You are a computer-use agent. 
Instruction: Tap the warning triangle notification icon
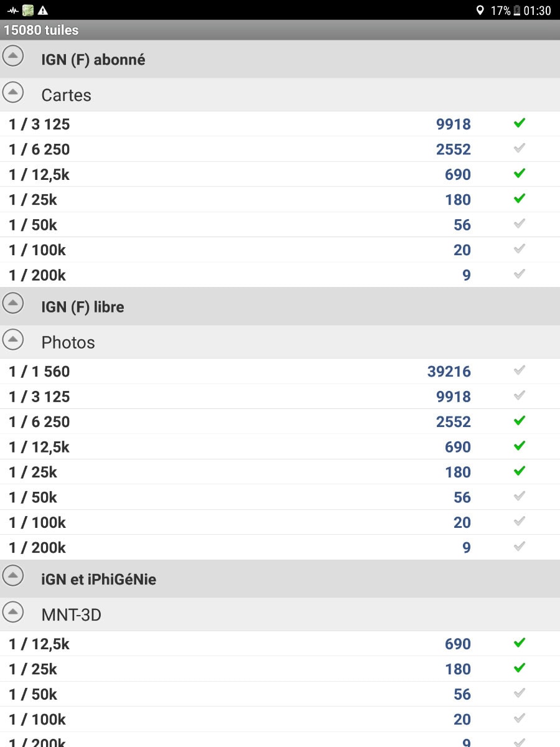pos(43,10)
